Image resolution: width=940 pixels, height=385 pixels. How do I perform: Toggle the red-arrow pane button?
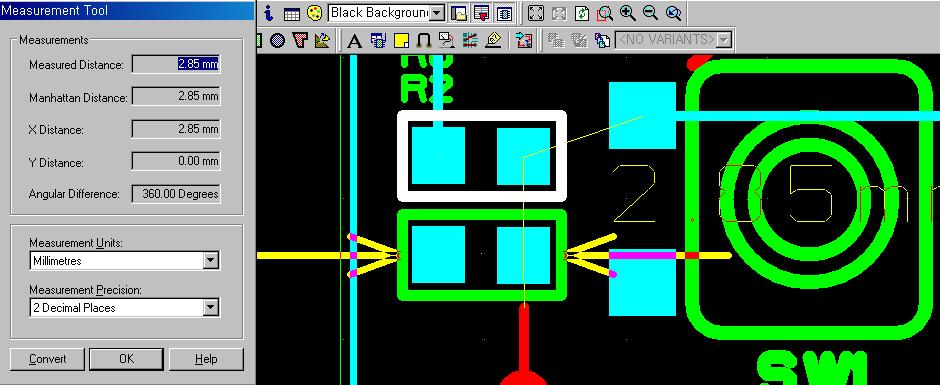click(481, 13)
